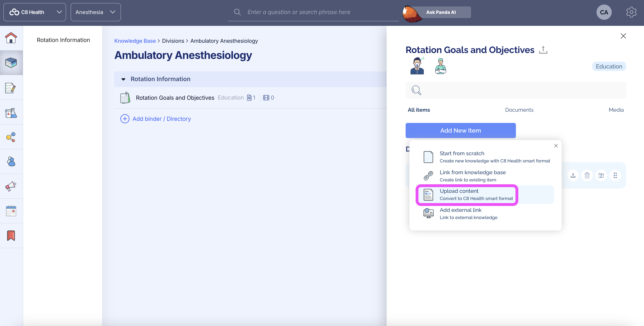Switch to the Documents tab

click(519, 110)
